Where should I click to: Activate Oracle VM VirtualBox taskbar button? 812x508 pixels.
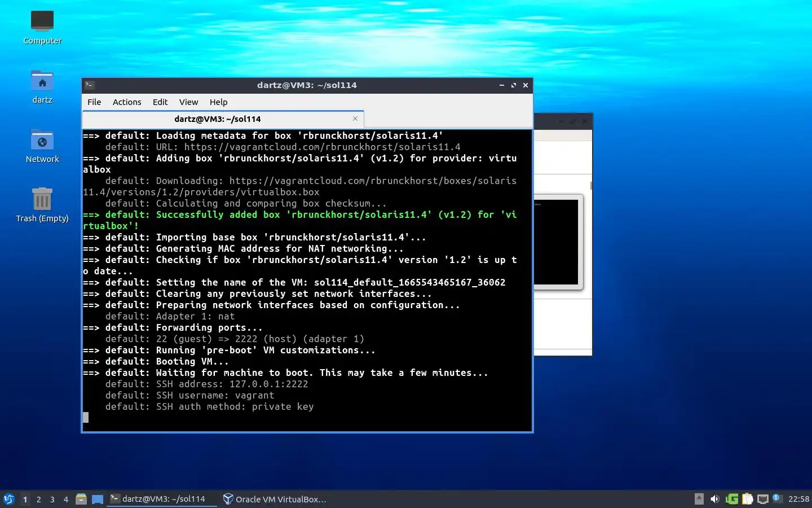[275, 499]
